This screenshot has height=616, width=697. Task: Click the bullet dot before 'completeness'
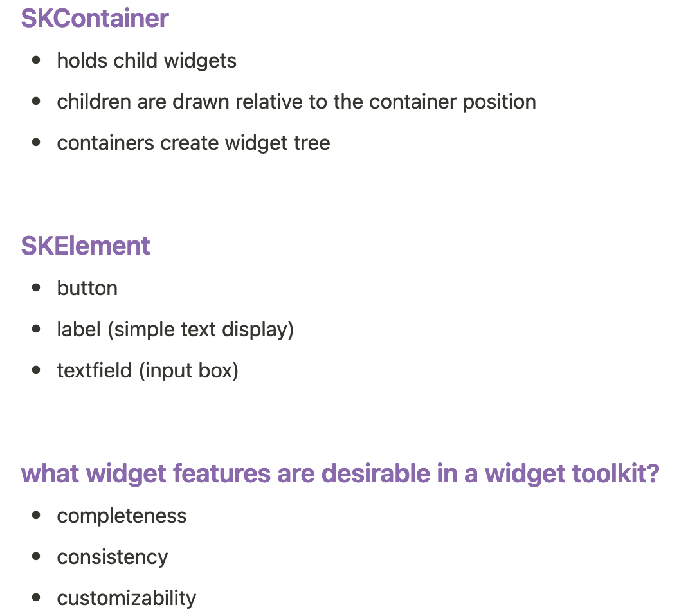pos(36,516)
